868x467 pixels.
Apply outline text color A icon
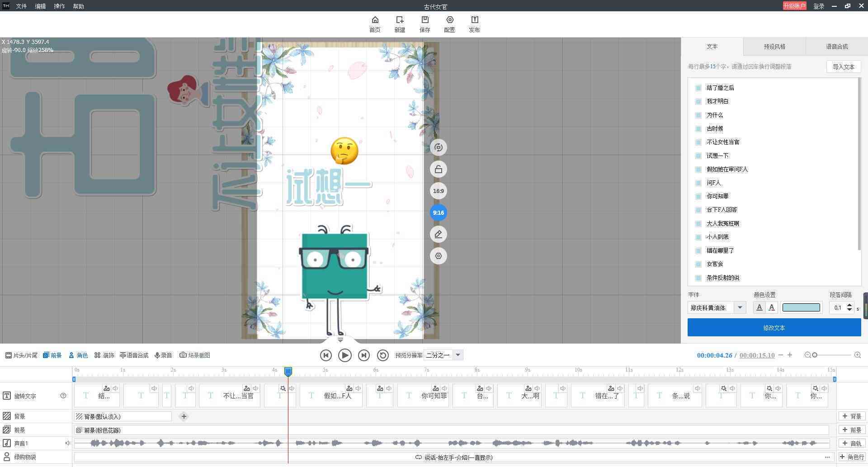coord(772,307)
